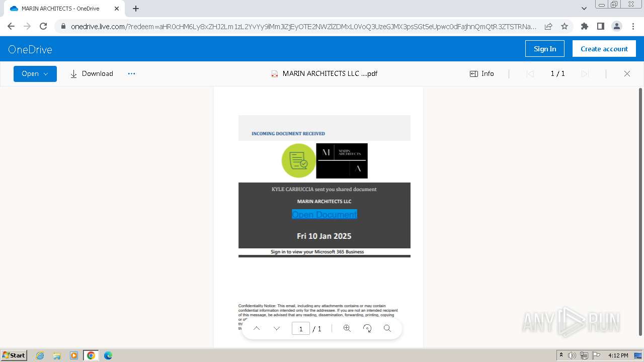The width and height of the screenshot is (644, 362).
Task: Click 'Fri 10 Jan 2025' date text
Action: tap(324, 236)
